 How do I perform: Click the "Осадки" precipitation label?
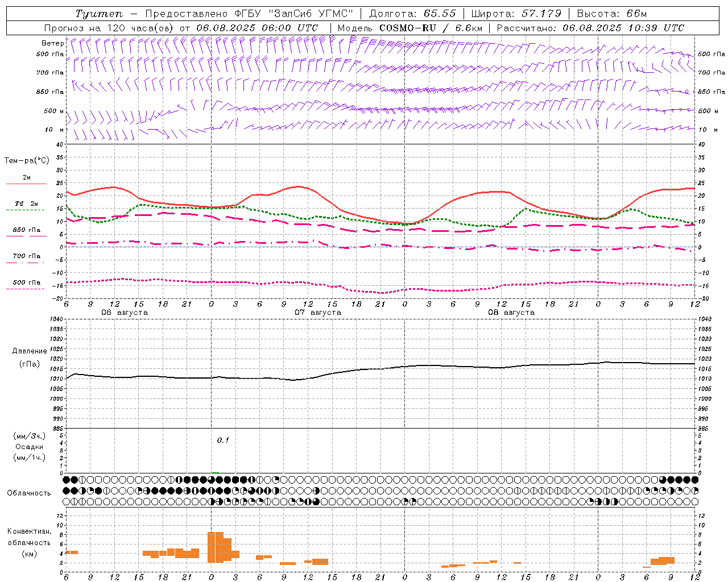click(30, 447)
